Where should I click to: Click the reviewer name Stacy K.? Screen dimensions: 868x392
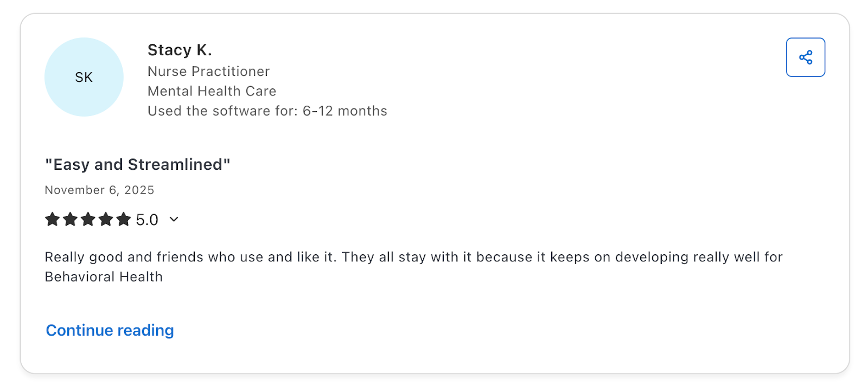[x=180, y=49]
